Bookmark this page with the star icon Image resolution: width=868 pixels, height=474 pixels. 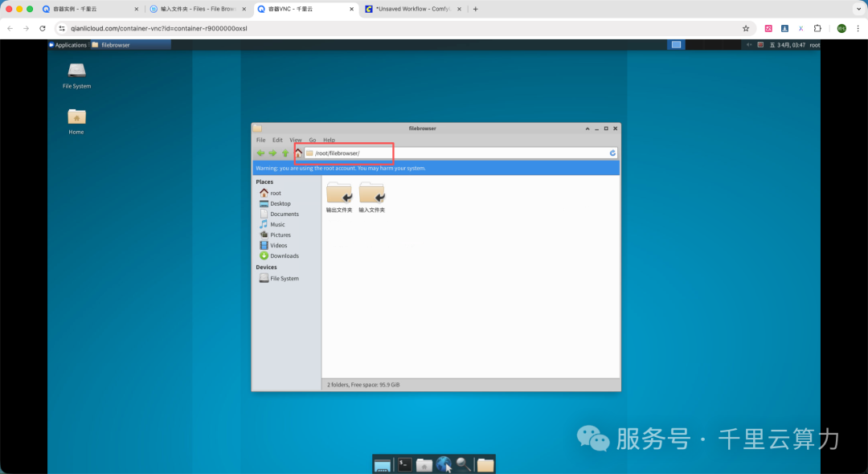[746, 28]
